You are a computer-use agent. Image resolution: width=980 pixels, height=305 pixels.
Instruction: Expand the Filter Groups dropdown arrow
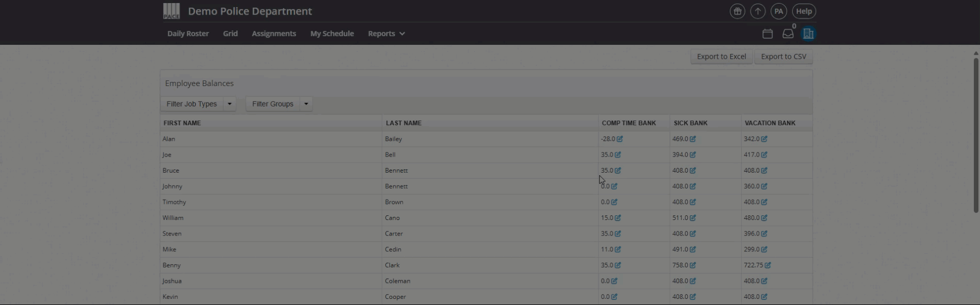[306, 104]
